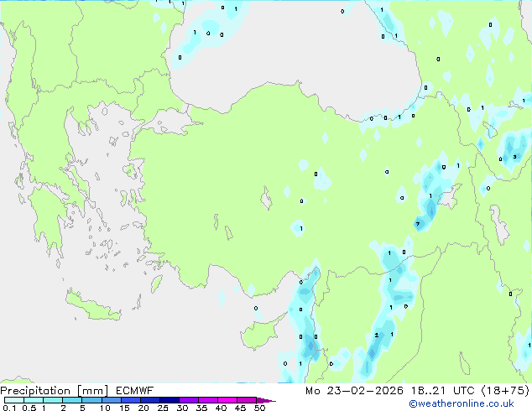Click the 1–2 mm legend swatch
Viewport: 532px width, 411px height.
click(x=53, y=400)
